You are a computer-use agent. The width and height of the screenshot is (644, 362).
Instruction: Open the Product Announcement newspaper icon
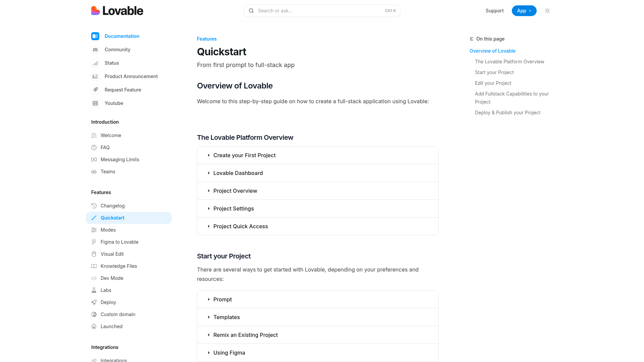[x=95, y=76]
